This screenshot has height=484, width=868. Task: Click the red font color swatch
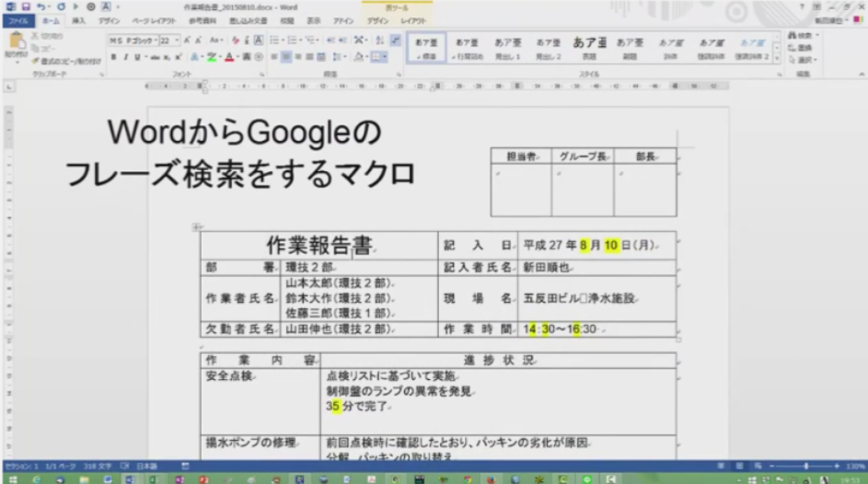tap(228, 57)
